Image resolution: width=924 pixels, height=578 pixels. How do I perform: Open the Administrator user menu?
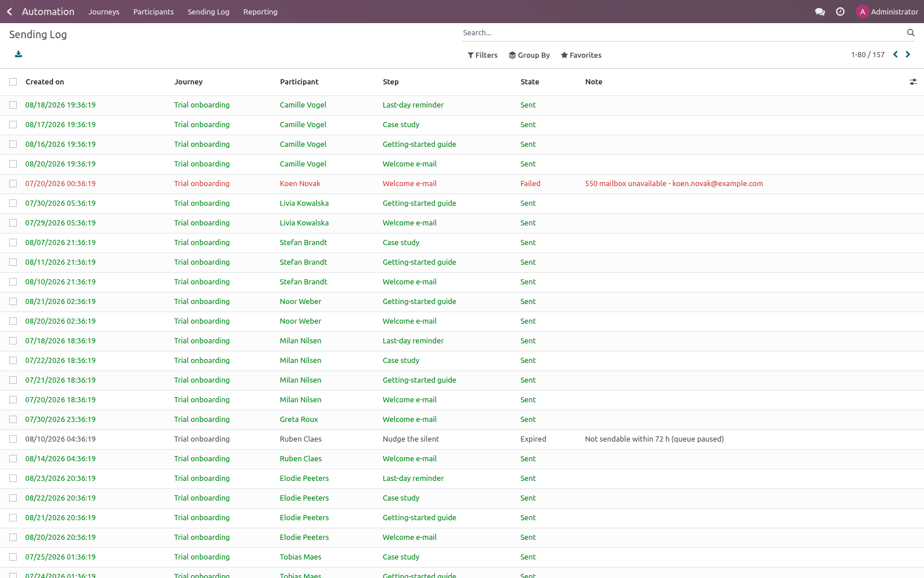click(x=887, y=12)
